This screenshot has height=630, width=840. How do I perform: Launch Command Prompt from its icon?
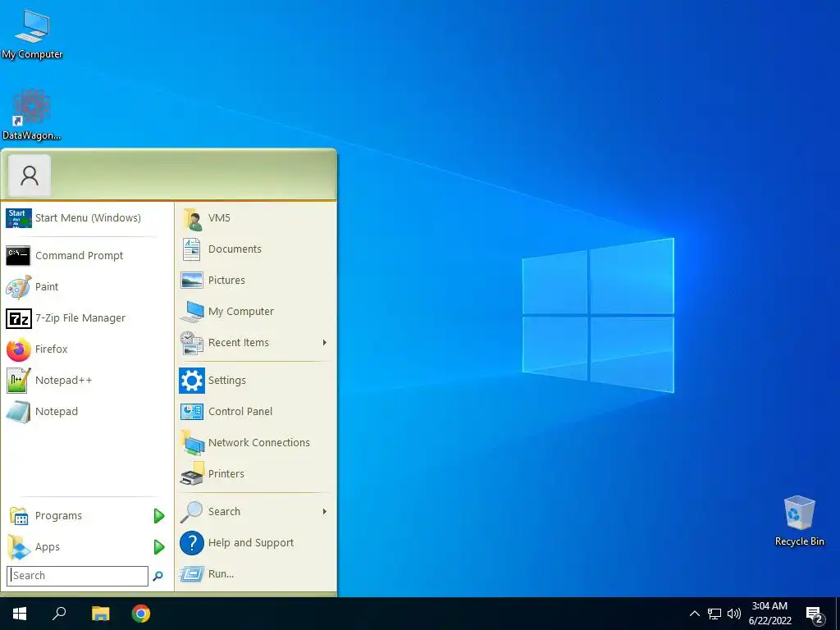click(18, 256)
